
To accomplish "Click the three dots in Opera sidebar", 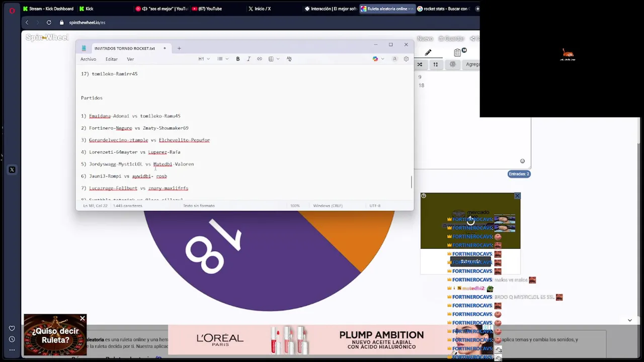I will tap(12, 350).
